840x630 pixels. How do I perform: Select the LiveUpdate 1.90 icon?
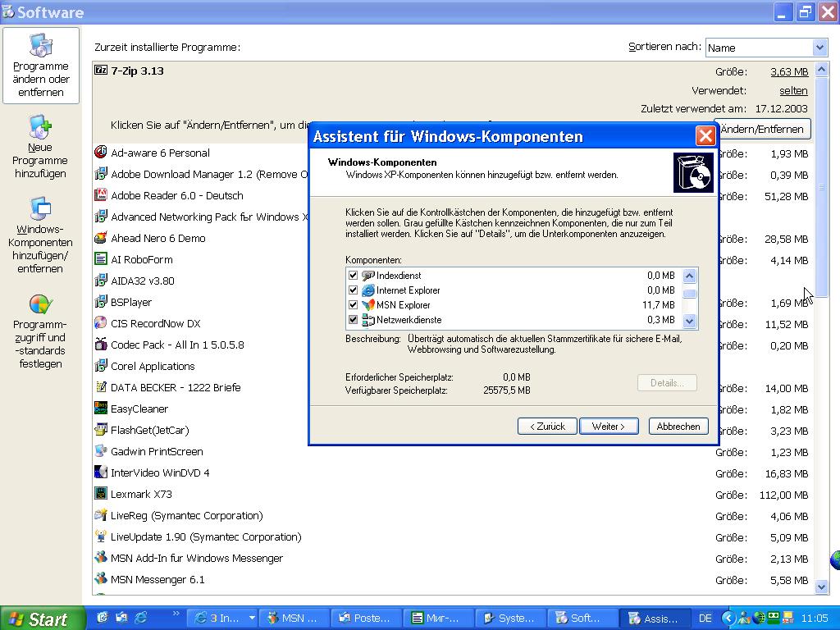coord(101,536)
